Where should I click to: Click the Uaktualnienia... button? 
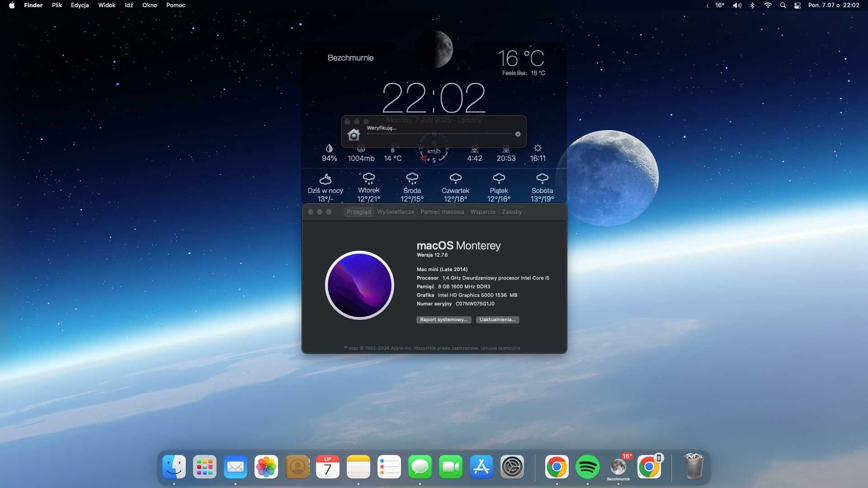point(497,320)
